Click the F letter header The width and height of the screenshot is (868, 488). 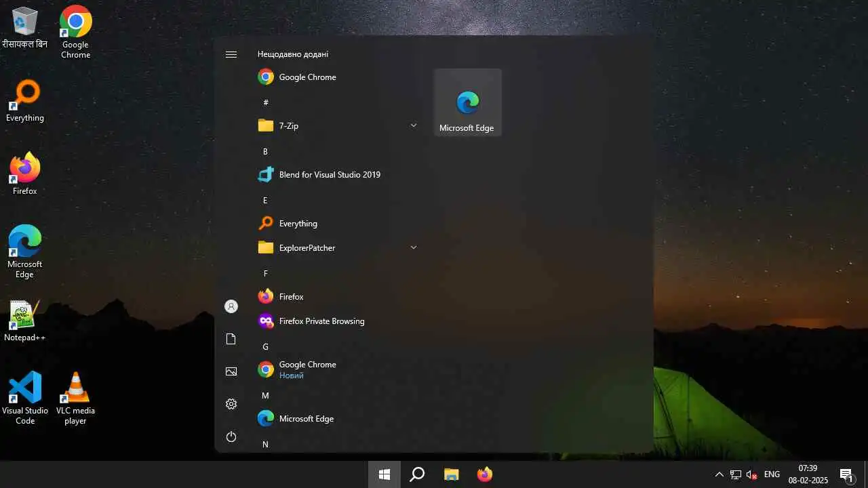265,273
